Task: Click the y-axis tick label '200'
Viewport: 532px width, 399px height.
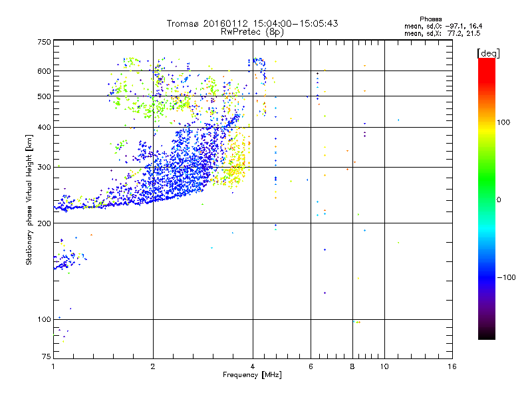Action: tap(44, 223)
